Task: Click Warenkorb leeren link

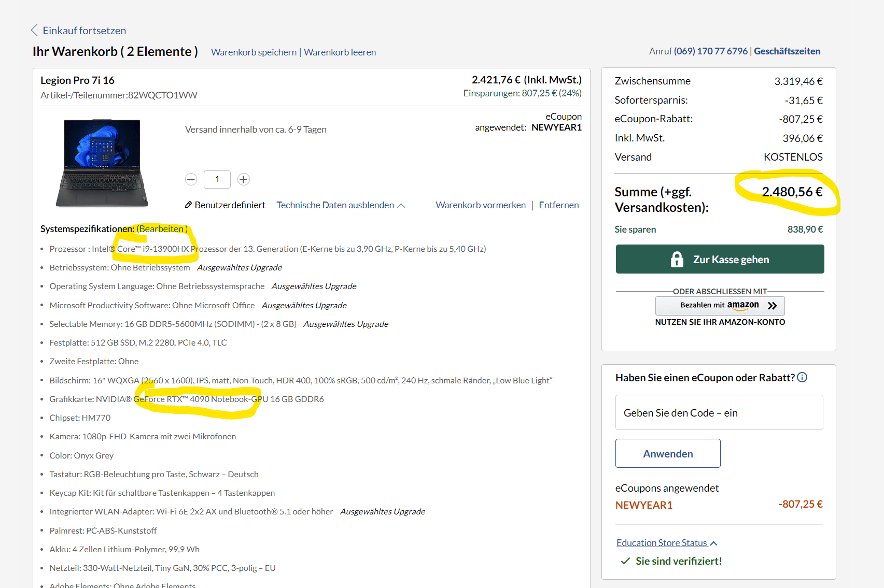Action: (x=340, y=52)
